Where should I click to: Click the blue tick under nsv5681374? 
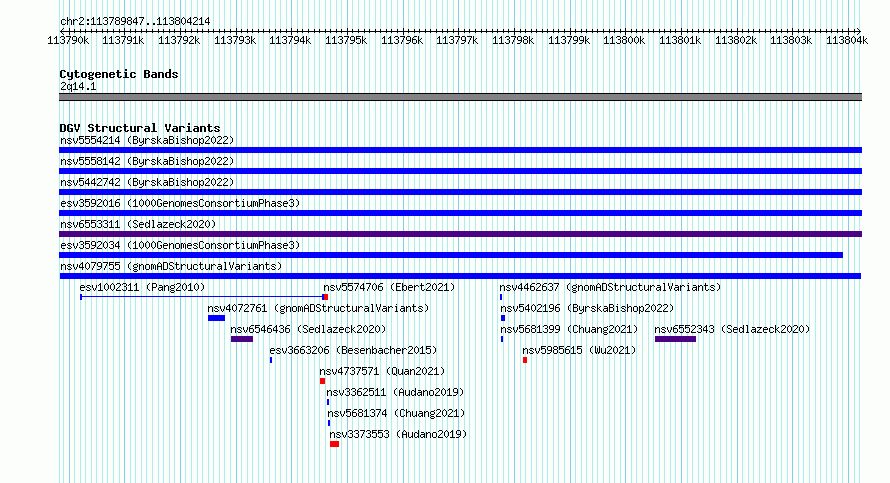tap(329, 423)
